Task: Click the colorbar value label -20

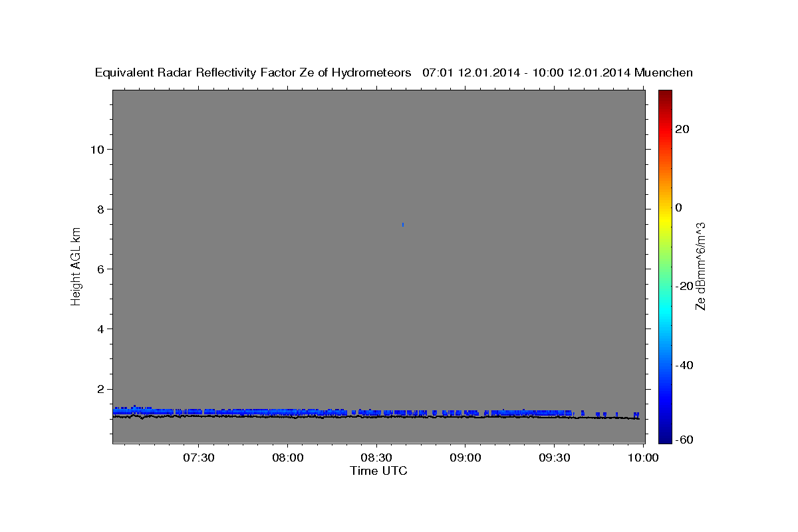Action: coord(685,286)
